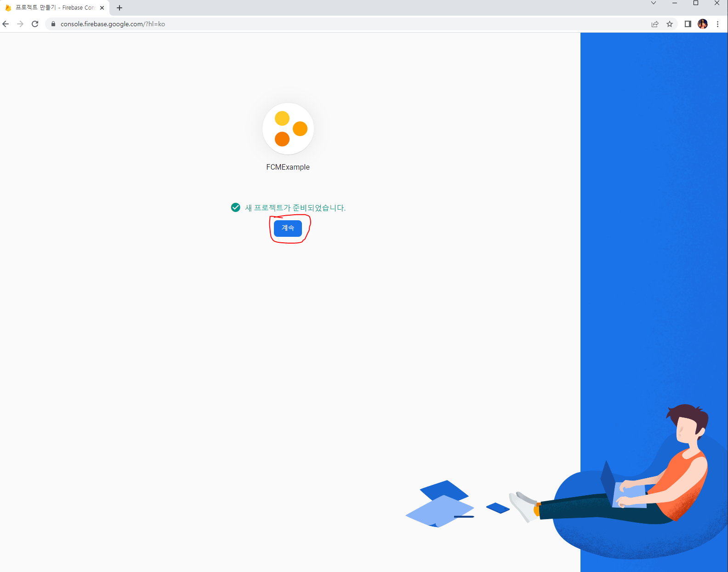Open the tab search chevron
The width and height of the screenshot is (728, 572).
click(654, 3)
